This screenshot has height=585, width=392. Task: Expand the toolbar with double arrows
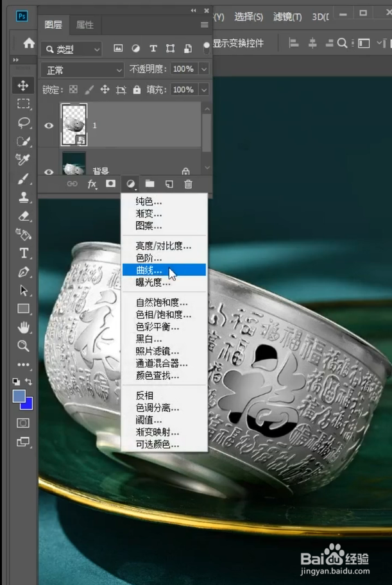pos(15,60)
